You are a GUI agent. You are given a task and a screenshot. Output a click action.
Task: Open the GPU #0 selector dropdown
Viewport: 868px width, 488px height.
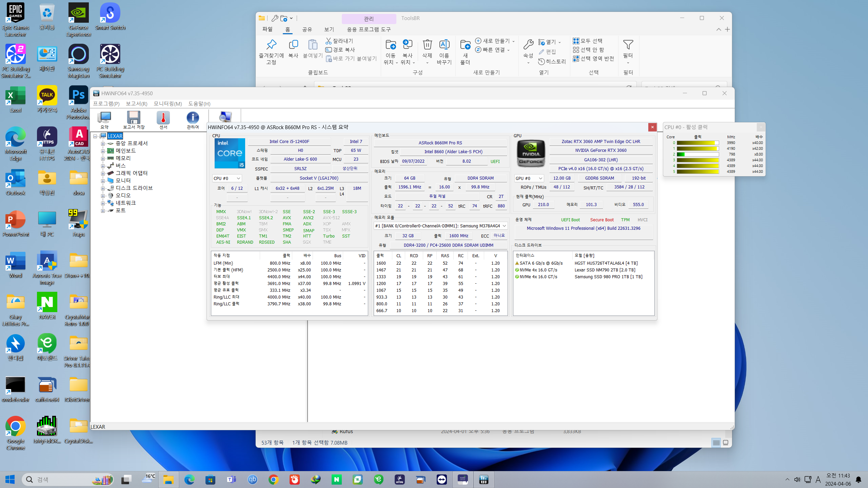click(x=529, y=178)
